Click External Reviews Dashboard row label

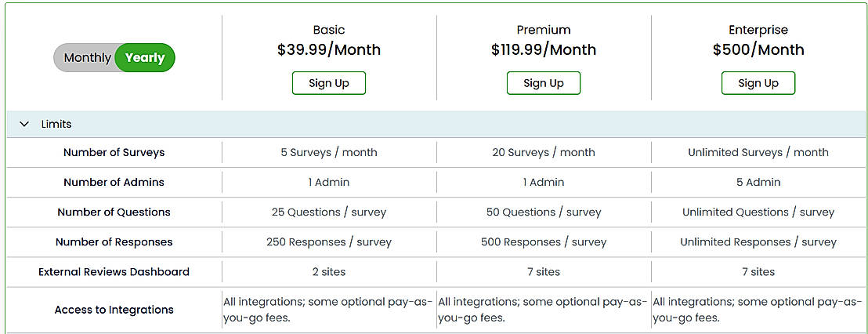click(114, 272)
